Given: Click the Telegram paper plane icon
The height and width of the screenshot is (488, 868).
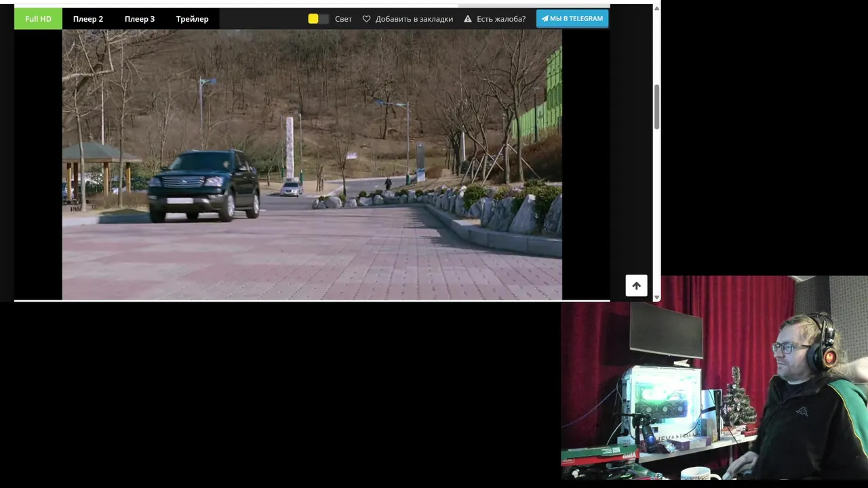Looking at the screenshot, I should (545, 18).
